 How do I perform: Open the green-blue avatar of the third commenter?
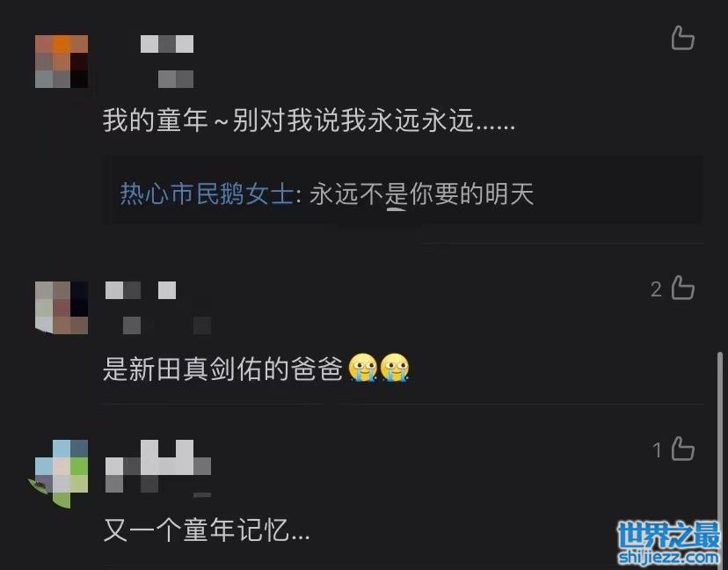(x=60, y=473)
